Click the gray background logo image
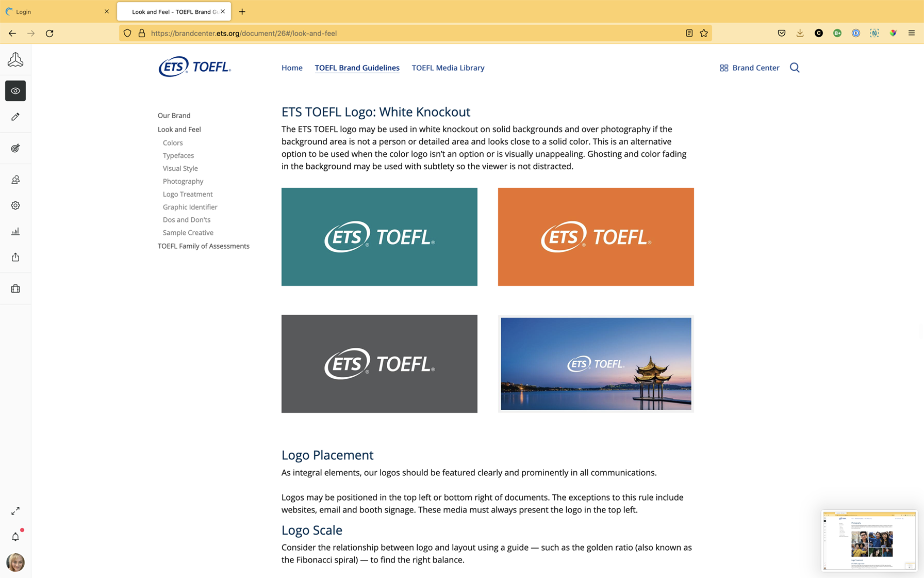 click(x=379, y=364)
